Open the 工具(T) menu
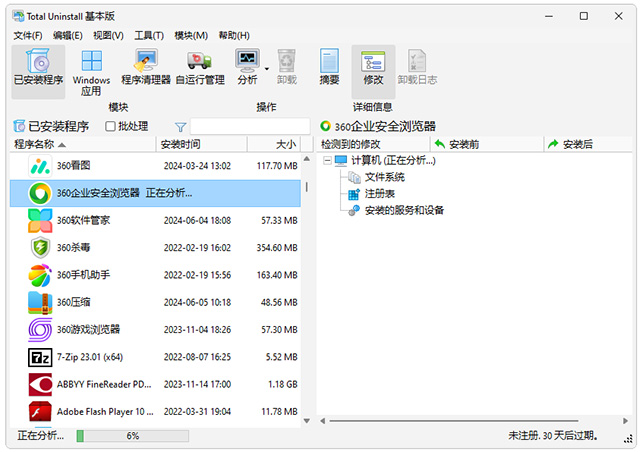Viewport: 640px width, 452px height. [x=149, y=36]
